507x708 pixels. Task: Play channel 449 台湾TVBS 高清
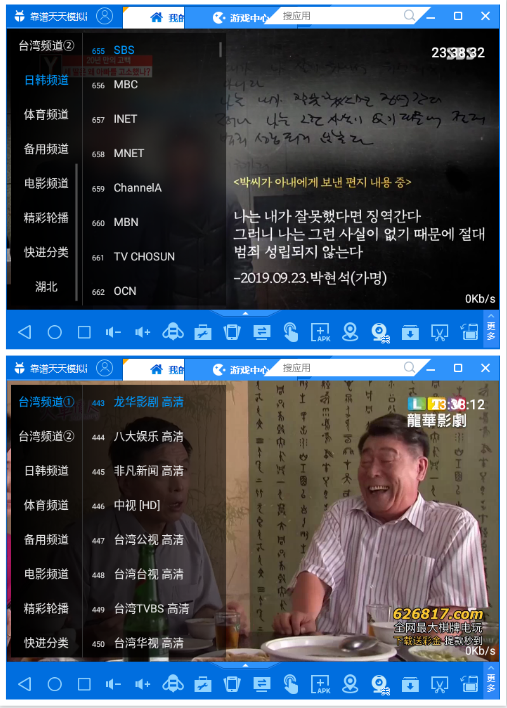(x=153, y=609)
